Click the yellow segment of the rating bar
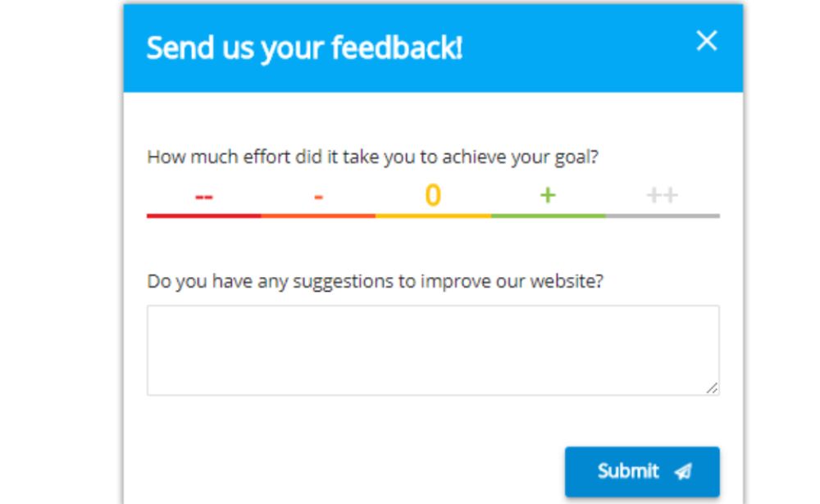The image size is (820, 504). coord(433,216)
